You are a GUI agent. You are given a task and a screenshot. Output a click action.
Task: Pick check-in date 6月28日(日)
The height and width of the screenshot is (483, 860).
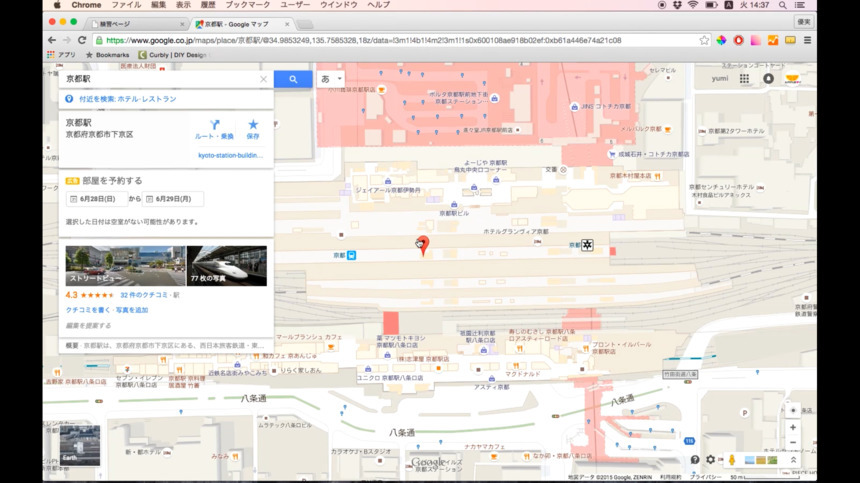pos(97,199)
